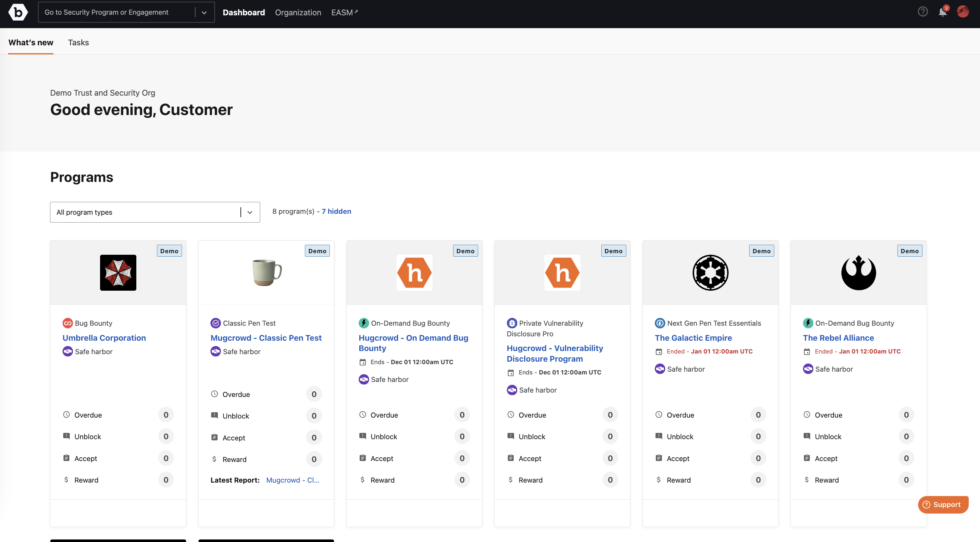Click Safe harbor icon on Umbrella Corporation card
Viewport: 980px width, 542px height.
tap(67, 351)
